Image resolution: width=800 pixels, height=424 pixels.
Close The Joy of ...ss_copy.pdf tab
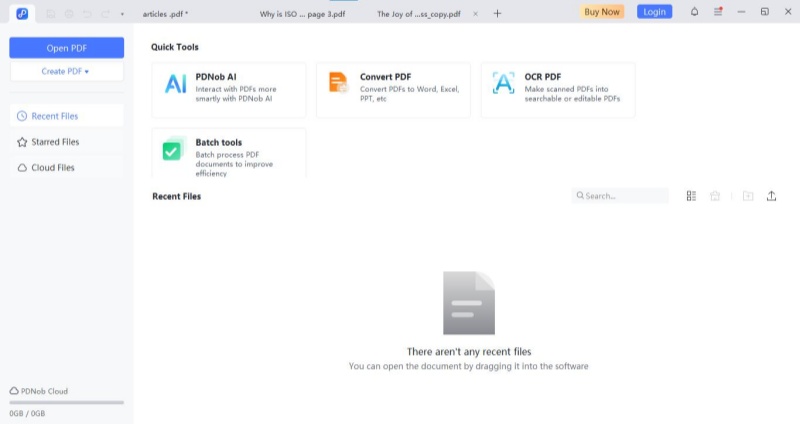476,14
